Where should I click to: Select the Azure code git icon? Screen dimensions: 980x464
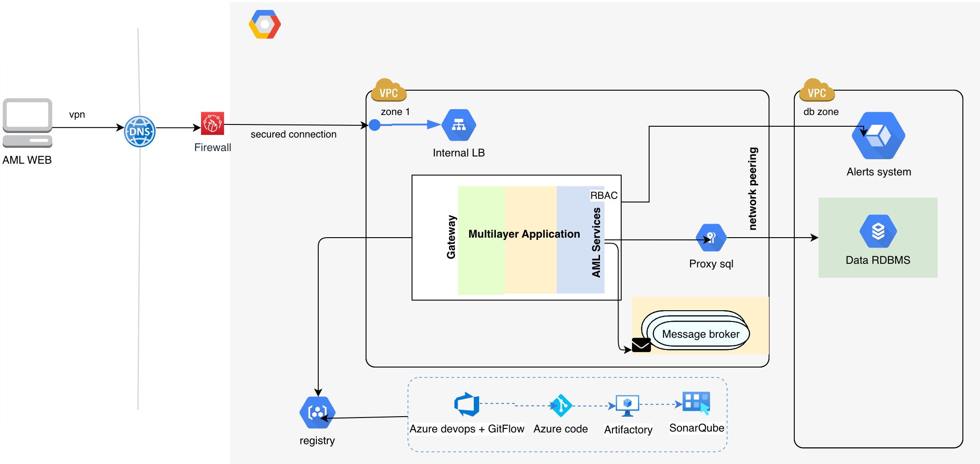pyautogui.click(x=560, y=405)
